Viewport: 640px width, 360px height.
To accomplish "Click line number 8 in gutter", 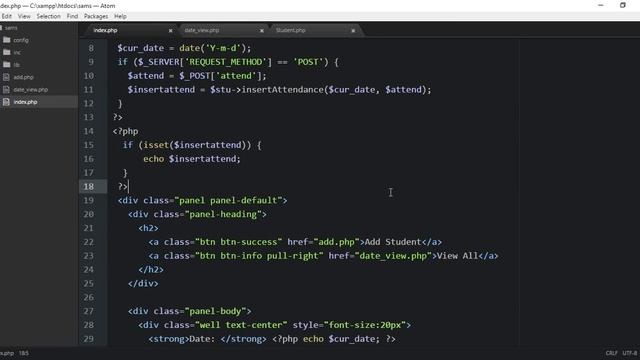I will point(91,48).
